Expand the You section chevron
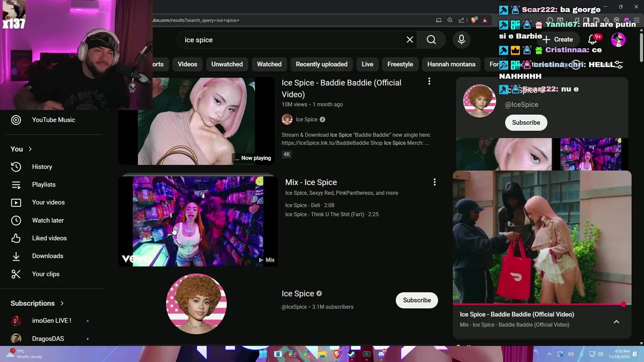644x362 pixels. coord(30,149)
